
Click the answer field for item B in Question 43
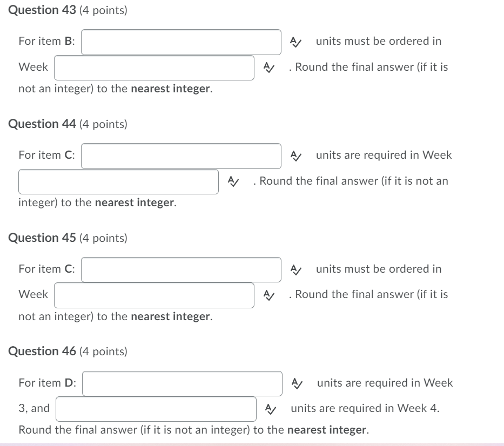(181, 42)
